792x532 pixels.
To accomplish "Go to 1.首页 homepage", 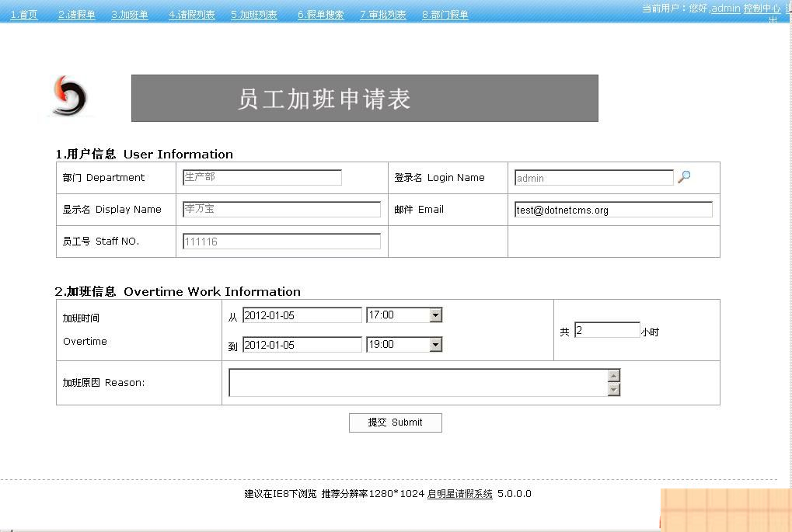I will tap(23, 13).
